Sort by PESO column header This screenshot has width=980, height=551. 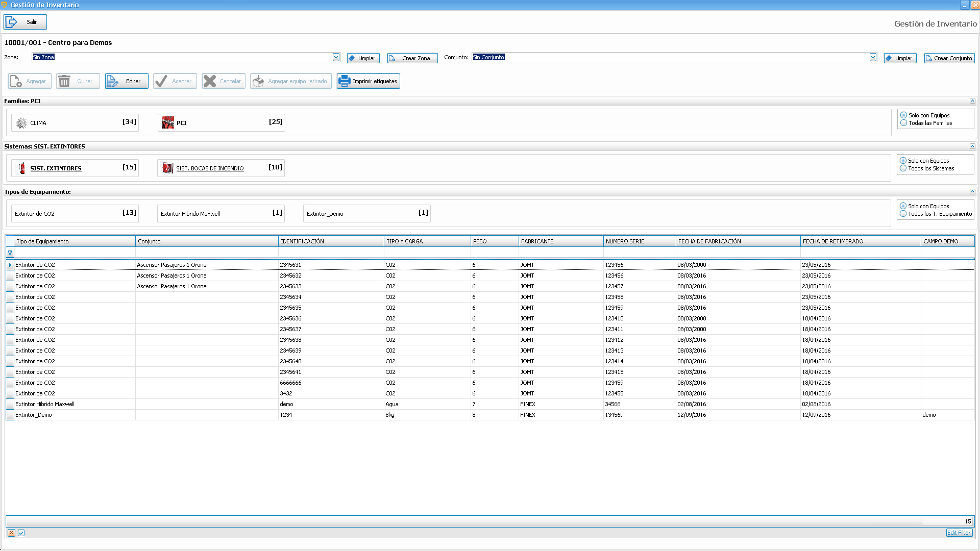coord(495,241)
